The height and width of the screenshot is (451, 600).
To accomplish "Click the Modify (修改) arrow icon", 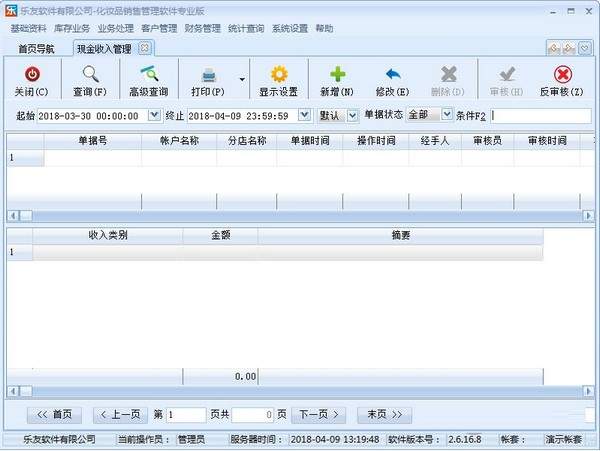I will (x=391, y=75).
